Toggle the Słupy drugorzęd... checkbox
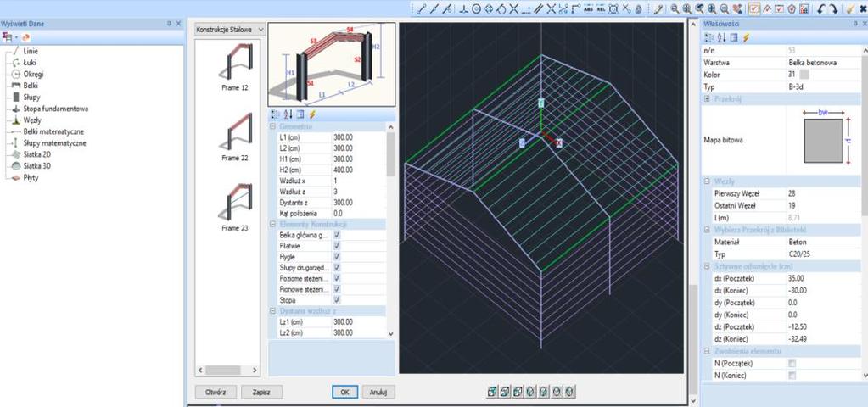Screen dimensions: 868x407 point(337,268)
